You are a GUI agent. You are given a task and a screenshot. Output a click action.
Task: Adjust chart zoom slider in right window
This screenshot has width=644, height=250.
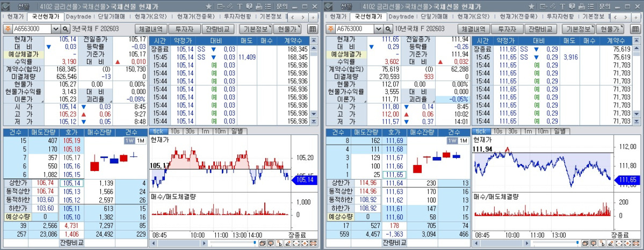(577, 242)
